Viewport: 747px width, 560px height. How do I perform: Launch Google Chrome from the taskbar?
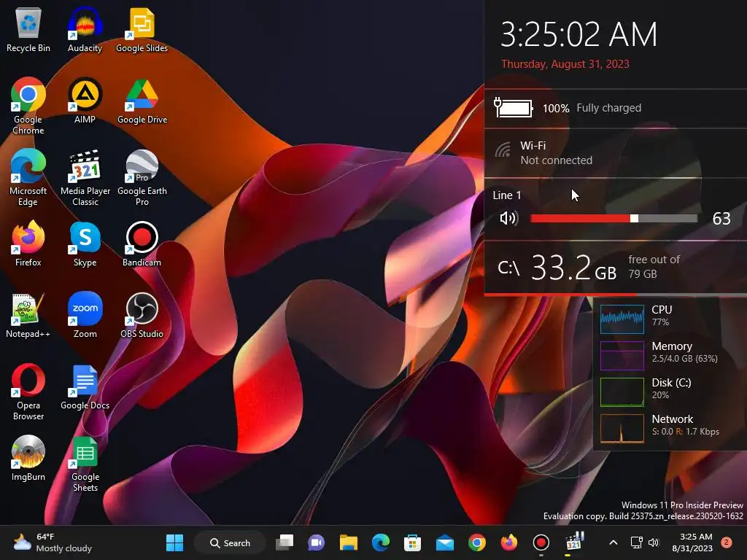click(x=476, y=542)
